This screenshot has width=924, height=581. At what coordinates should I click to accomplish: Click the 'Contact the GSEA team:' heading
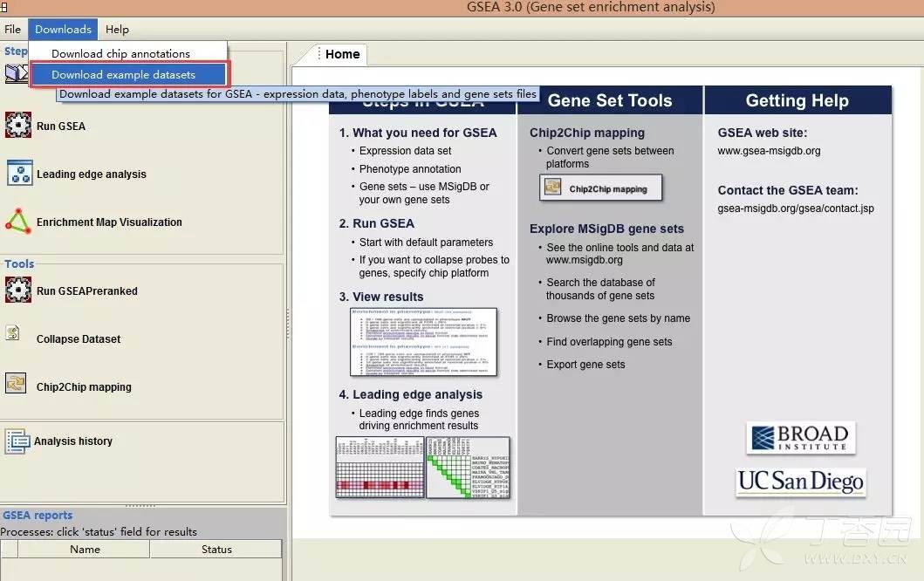[x=788, y=190]
